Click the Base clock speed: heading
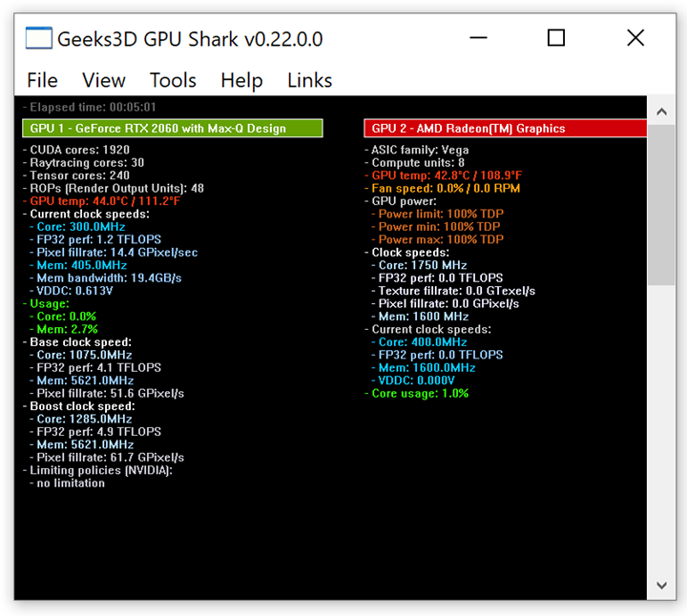Screen dimensions: 687x616 [x=77, y=342]
